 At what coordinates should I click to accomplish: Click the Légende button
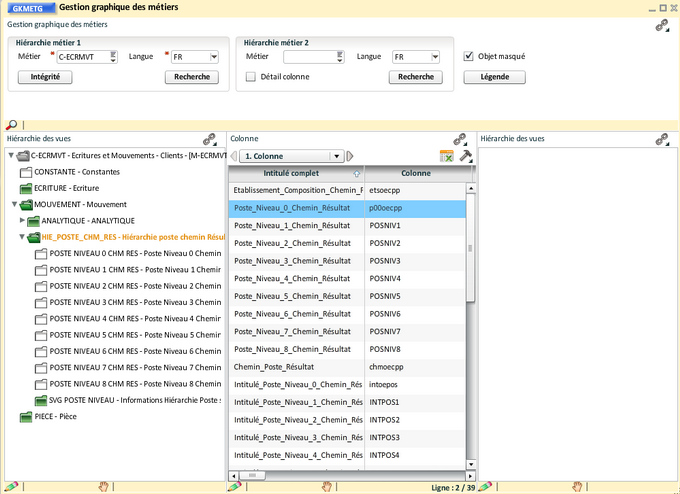coord(494,77)
